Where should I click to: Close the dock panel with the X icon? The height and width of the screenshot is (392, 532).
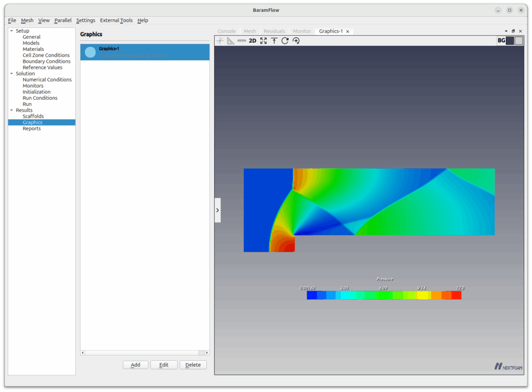521,31
